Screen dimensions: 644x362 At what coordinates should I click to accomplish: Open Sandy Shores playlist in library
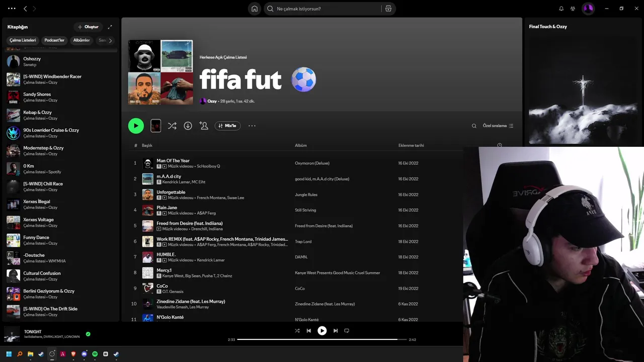tap(60, 97)
